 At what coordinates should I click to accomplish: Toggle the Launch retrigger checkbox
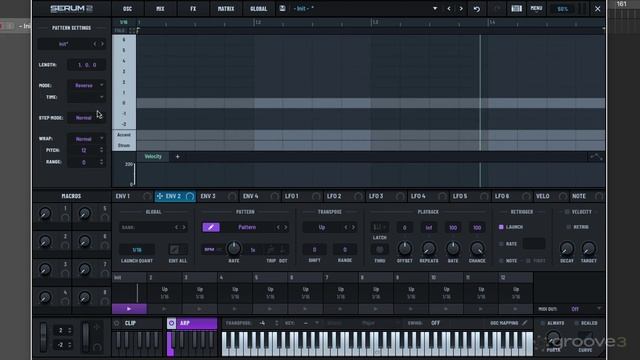pyautogui.click(x=501, y=227)
